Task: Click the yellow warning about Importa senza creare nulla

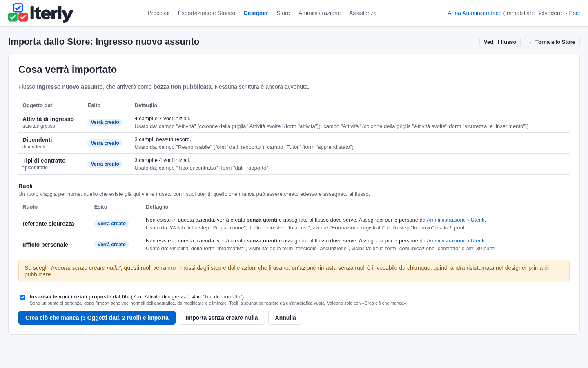Action: click(x=294, y=271)
